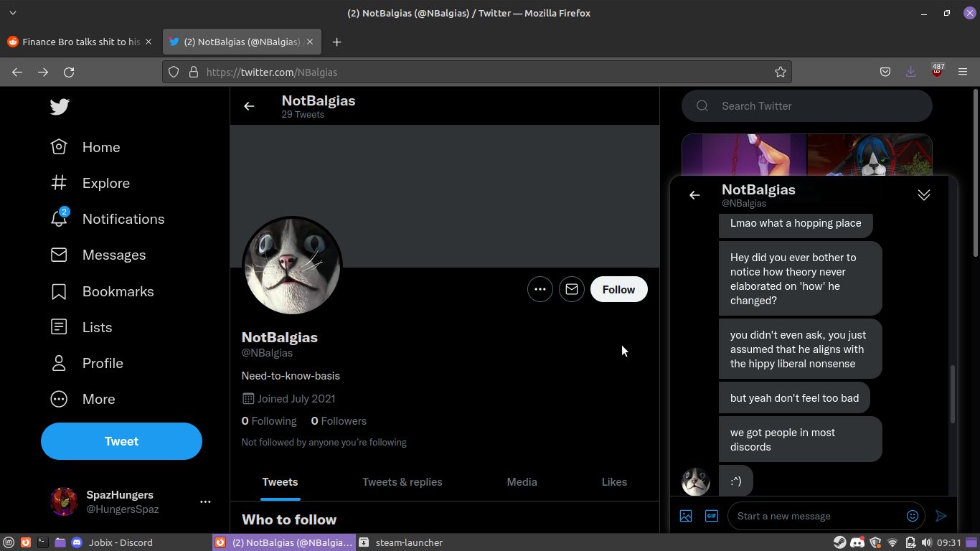Open the SpazHungers account menu dots
The width and height of the screenshot is (980, 551).
[x=205, y=501]
